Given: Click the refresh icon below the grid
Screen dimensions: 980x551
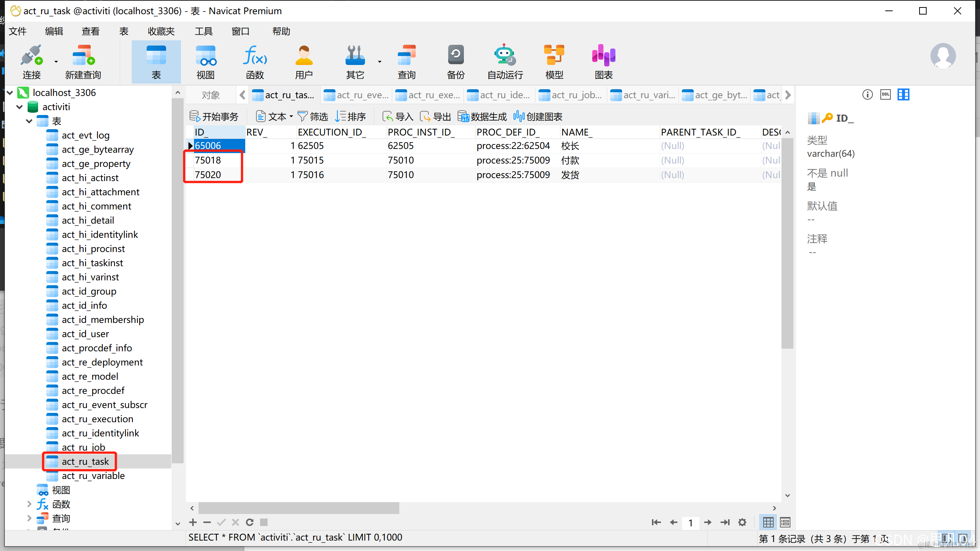Looking at the screenshot, I should tap(250, 523).
